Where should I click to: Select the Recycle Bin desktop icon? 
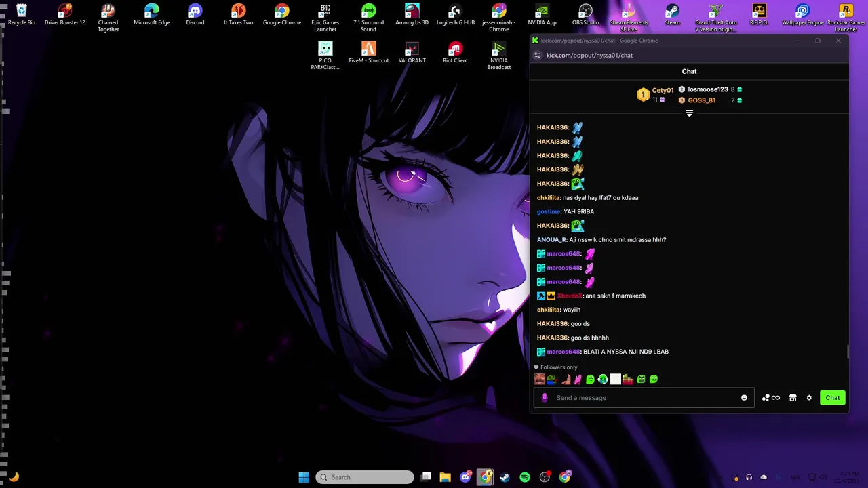tap(21, 15)
